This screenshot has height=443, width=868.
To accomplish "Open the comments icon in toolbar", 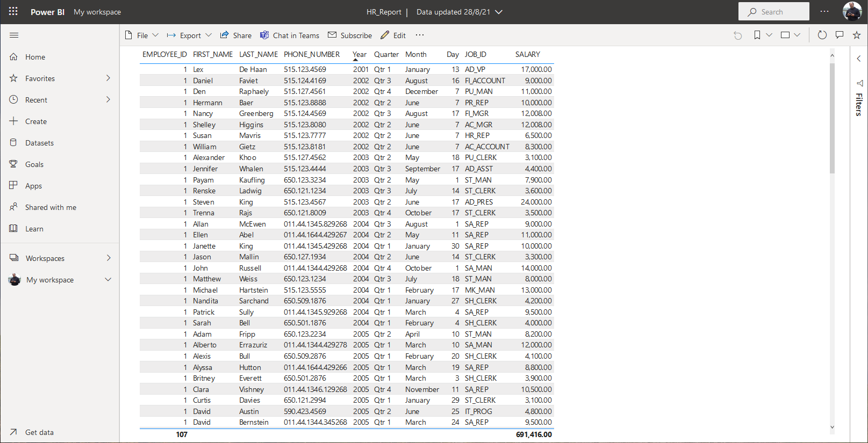I will (x=840, y=35).
